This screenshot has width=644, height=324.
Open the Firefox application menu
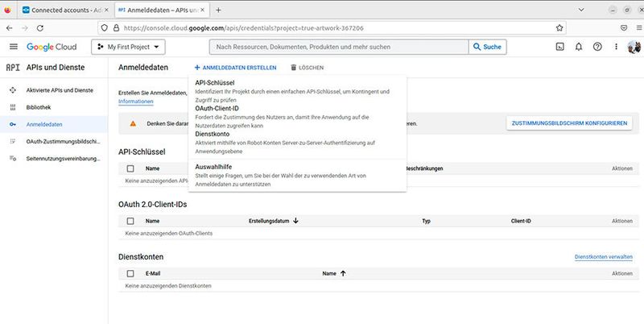pos(639,28)
